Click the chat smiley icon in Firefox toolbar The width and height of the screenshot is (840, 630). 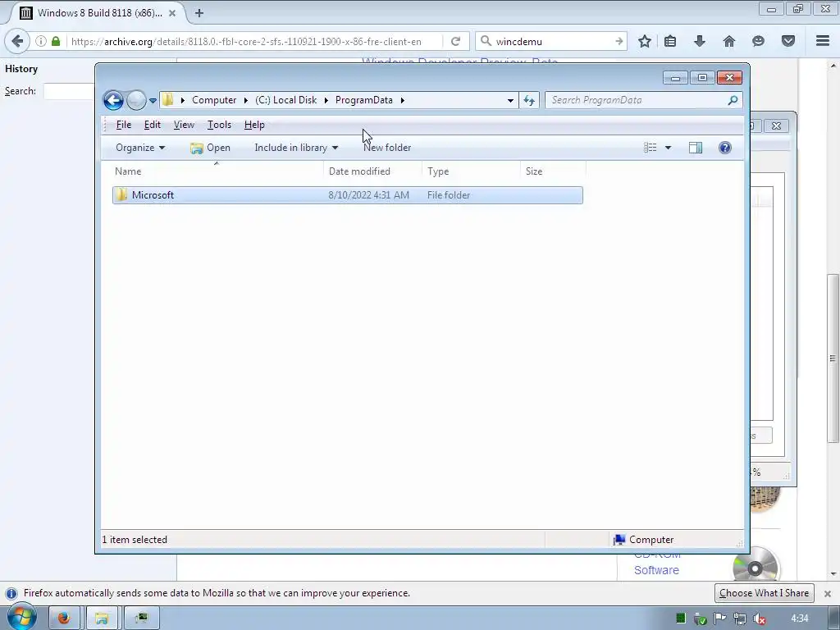pos(758,41)
